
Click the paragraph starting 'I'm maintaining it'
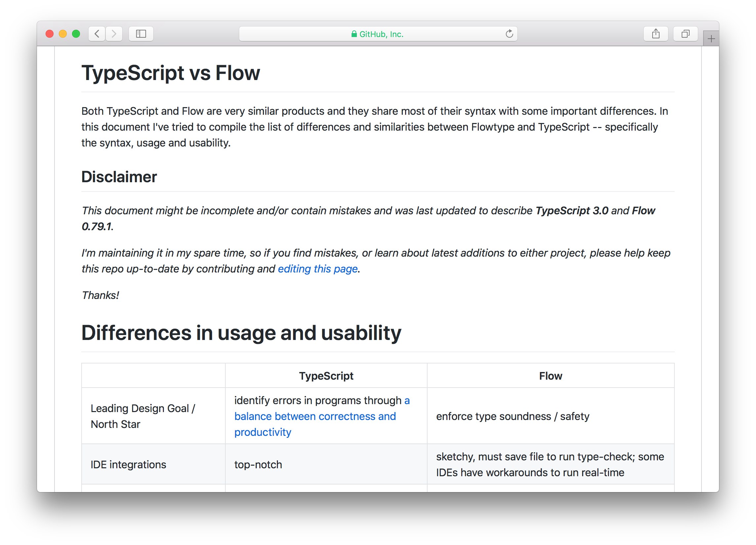pos(376,261)
